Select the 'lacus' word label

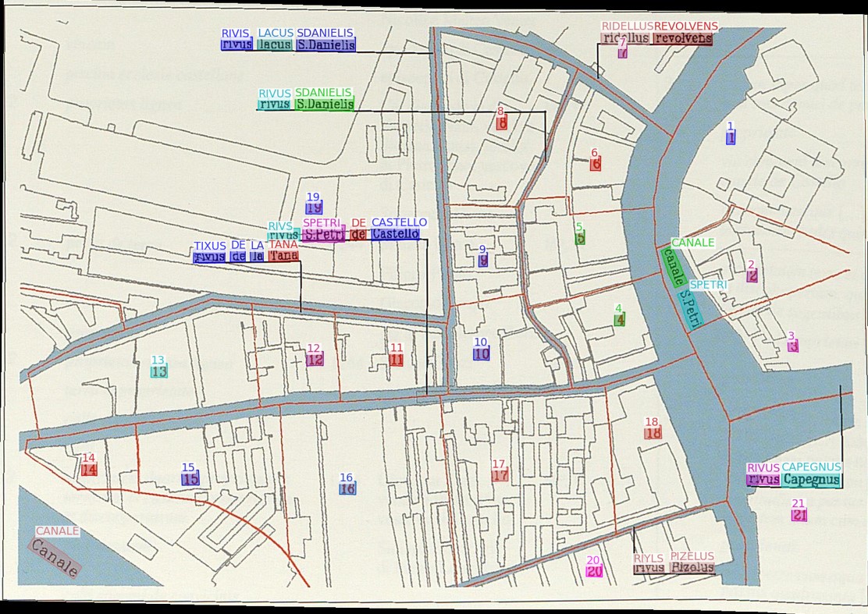[275, 45]
